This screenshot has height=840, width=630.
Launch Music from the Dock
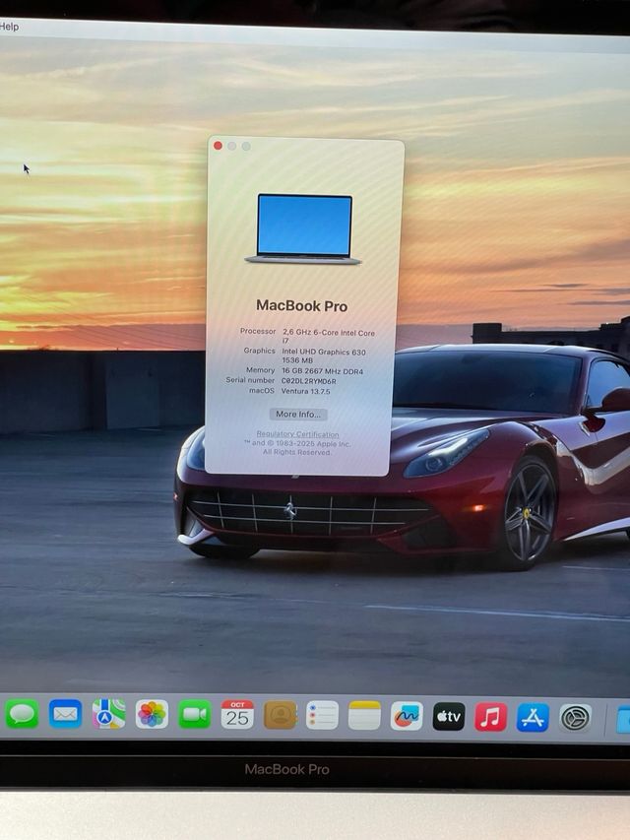(491, 717)
